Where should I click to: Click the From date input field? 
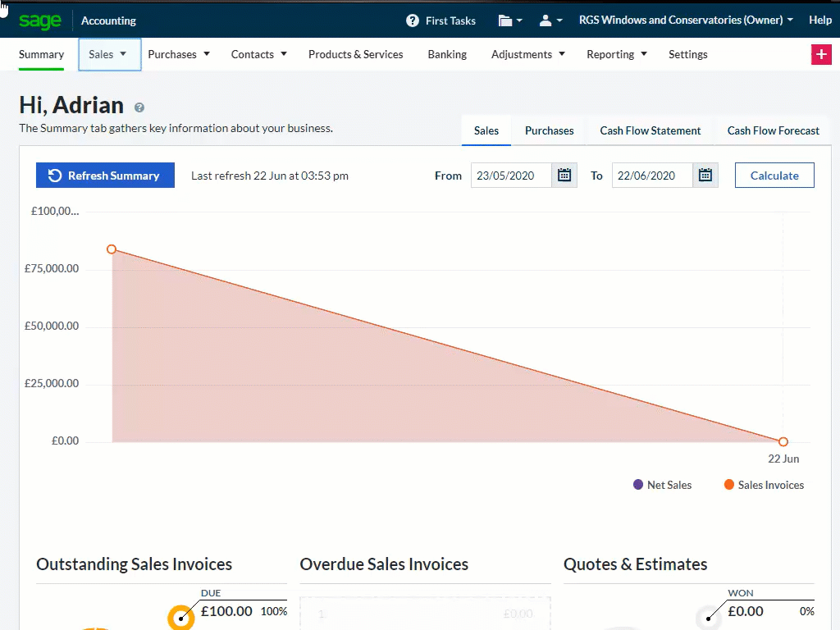(x=511, y=176)
